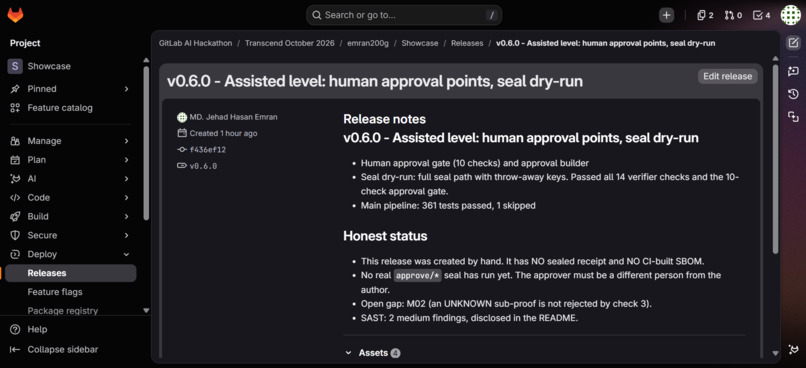
Task: Expand the Plan menu chevron
Action: pos(126,160)
